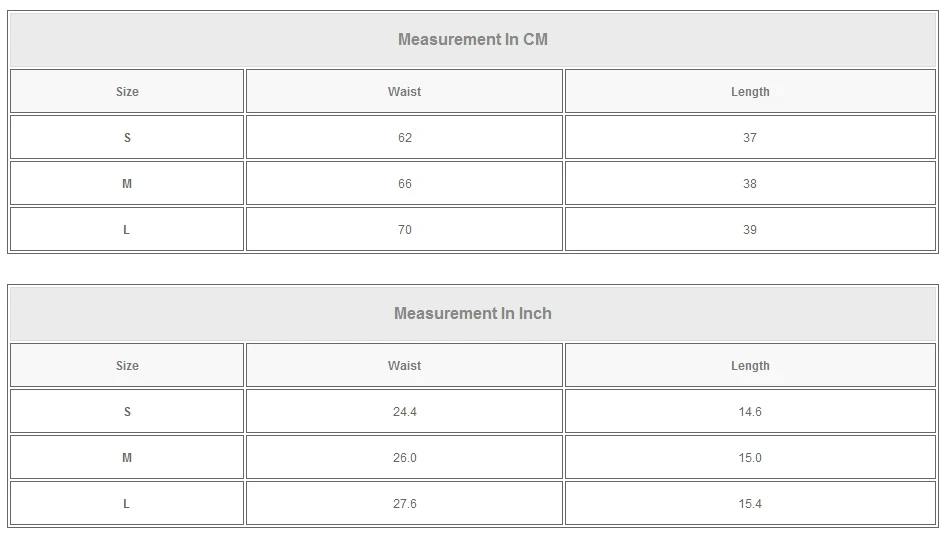Select the 26.0 inch waist cell
Screen dimensions: 945x538
coord(404,458)
